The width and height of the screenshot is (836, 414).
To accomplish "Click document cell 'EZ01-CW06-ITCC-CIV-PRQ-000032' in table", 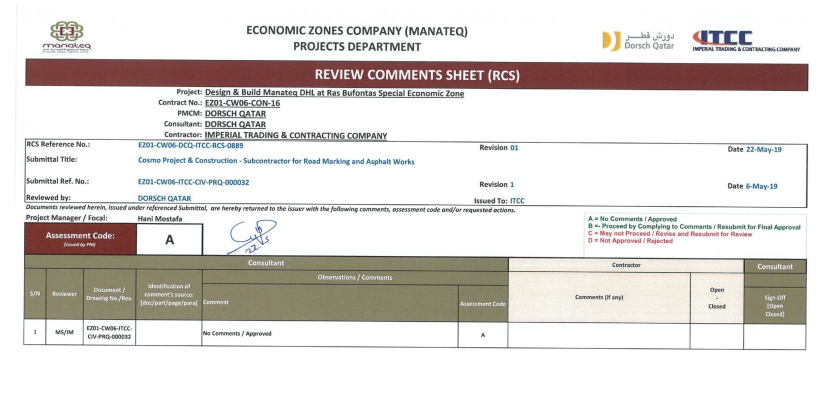I will click(x=109, y=332).
